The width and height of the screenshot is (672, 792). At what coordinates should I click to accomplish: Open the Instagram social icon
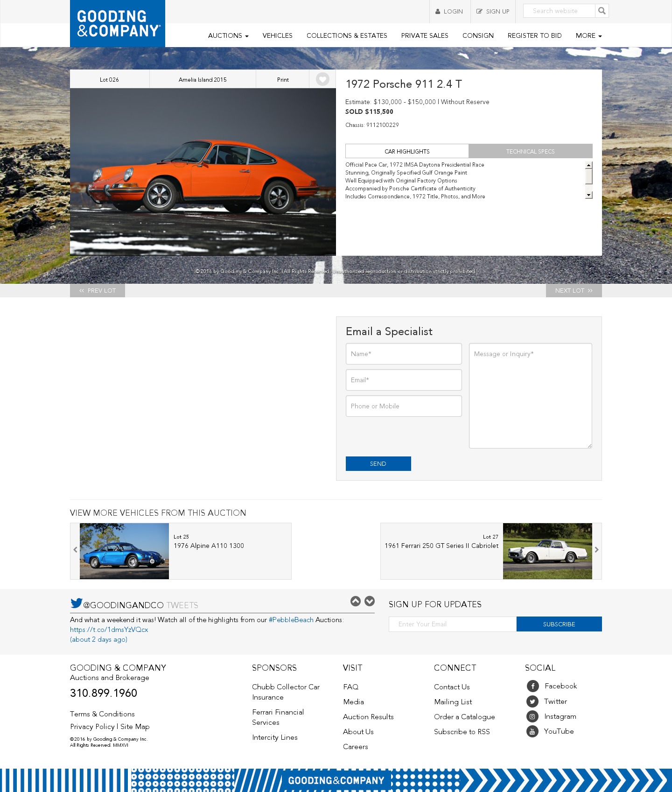[x=532, y=716]
